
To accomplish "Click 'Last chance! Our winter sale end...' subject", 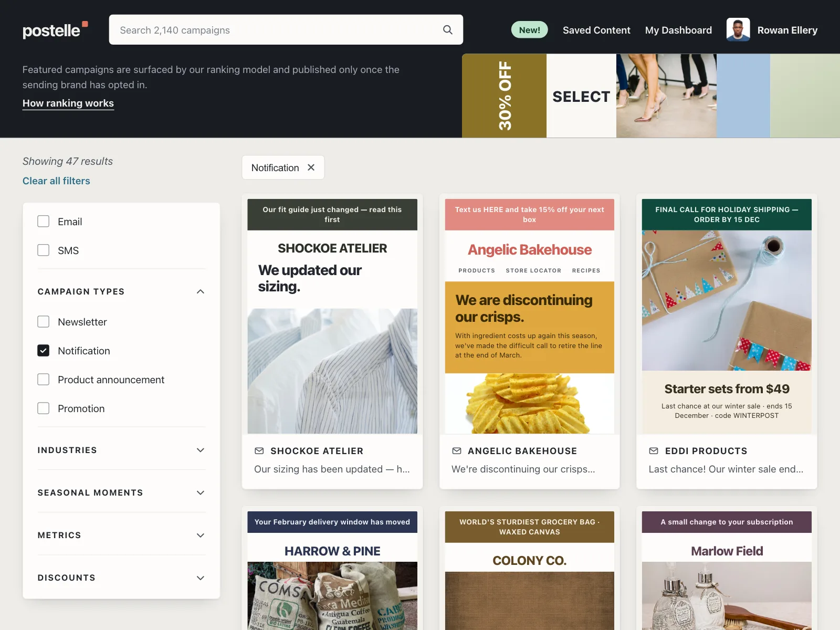I will [726, 469].
